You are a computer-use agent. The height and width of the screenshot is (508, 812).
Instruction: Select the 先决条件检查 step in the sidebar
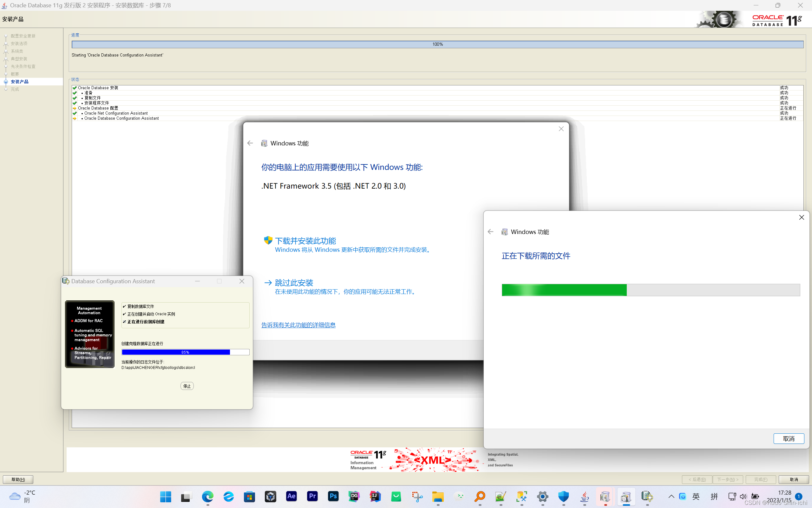point(23,67)
